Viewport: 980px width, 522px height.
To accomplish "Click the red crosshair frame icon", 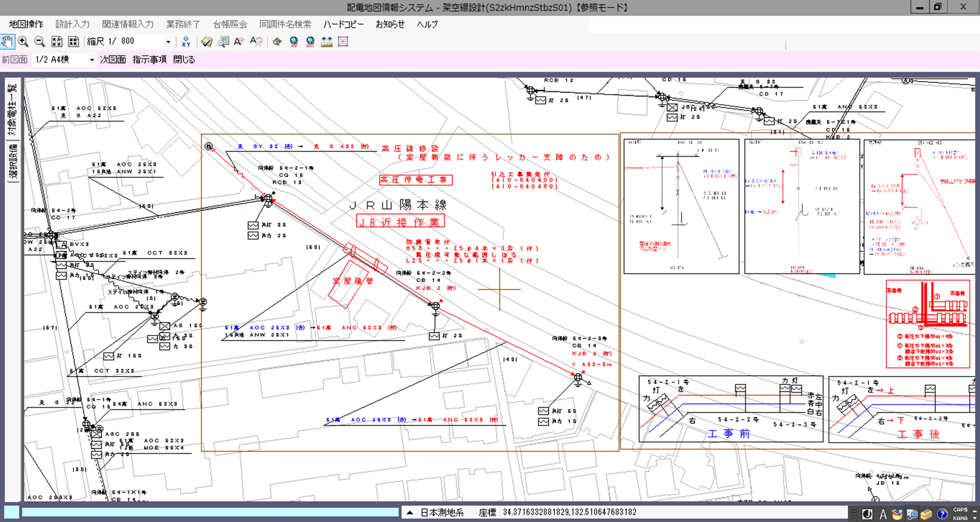I will click(343, 42).
